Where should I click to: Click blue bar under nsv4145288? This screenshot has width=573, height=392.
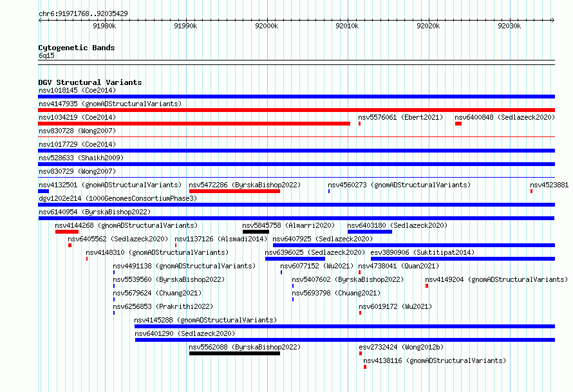[x=344, y=326]
